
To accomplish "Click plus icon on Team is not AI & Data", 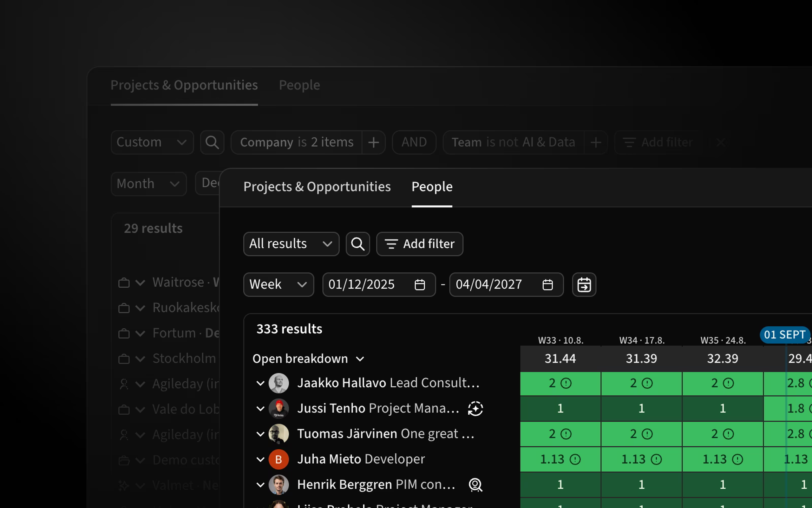I will click(x=596, y=143).
